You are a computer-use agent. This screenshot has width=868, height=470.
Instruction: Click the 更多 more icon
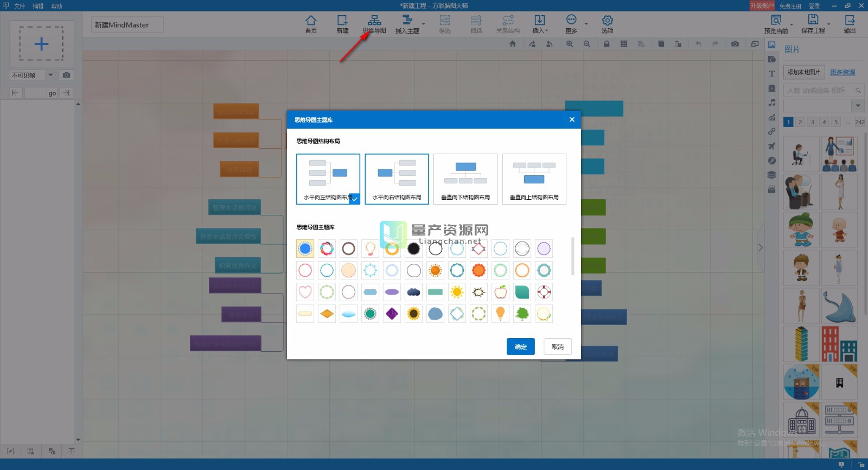(x=571, y=24)
